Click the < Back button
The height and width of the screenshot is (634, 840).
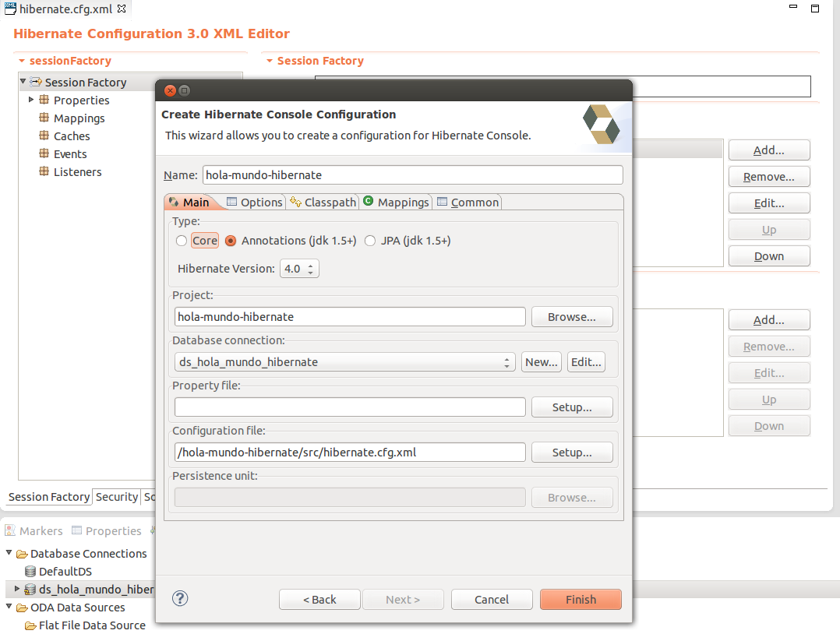point(319,599)
